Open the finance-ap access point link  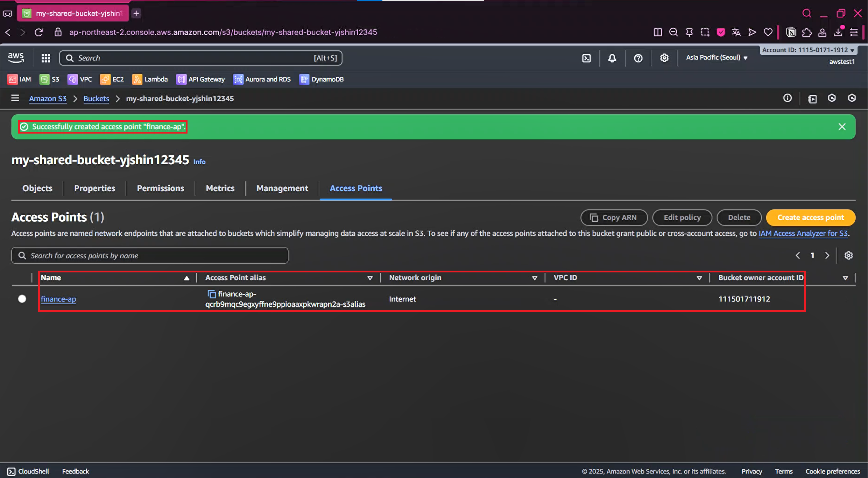(x=58, y=299)
